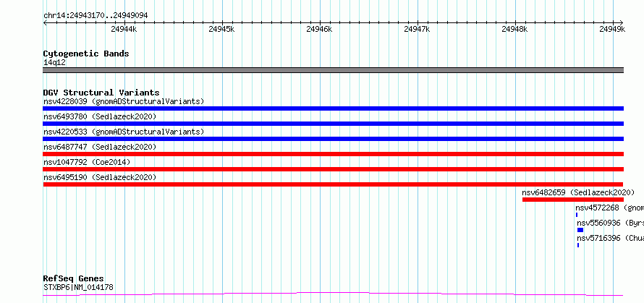Open variant label nsv6487747 (Sedlazeck2020)
The height and width of the screenshot is (303, 644).
coord(100,147)
